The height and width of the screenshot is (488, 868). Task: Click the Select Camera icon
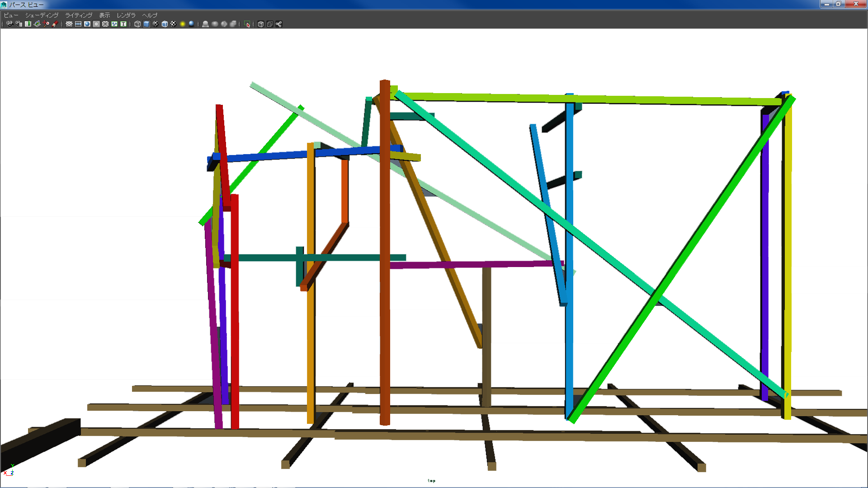coord(9,24)
